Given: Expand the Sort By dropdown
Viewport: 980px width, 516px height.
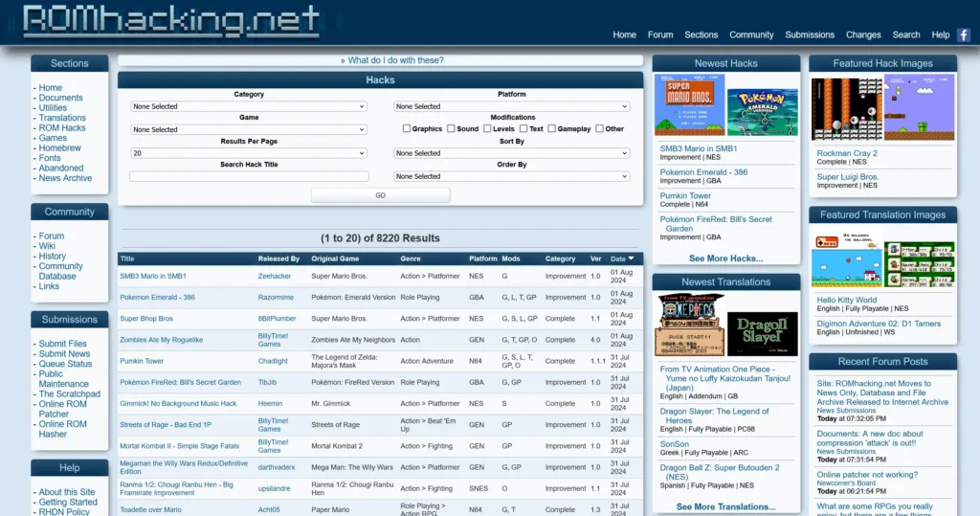Looking at the screenshot, I should tap(511, 153).
